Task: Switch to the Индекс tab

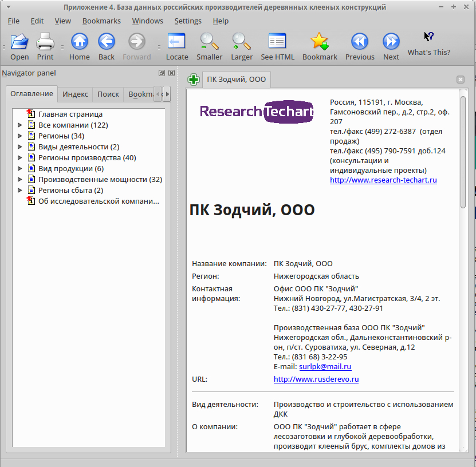Action: pyautogui.click(x=75, y=94)
